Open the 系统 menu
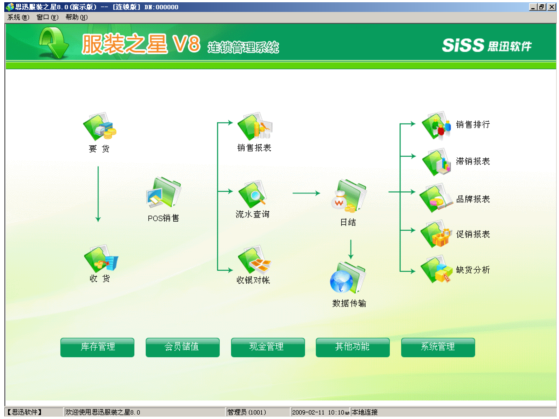Screen dimensions: 559x419 pyautogui.click(x=18, y=17)
